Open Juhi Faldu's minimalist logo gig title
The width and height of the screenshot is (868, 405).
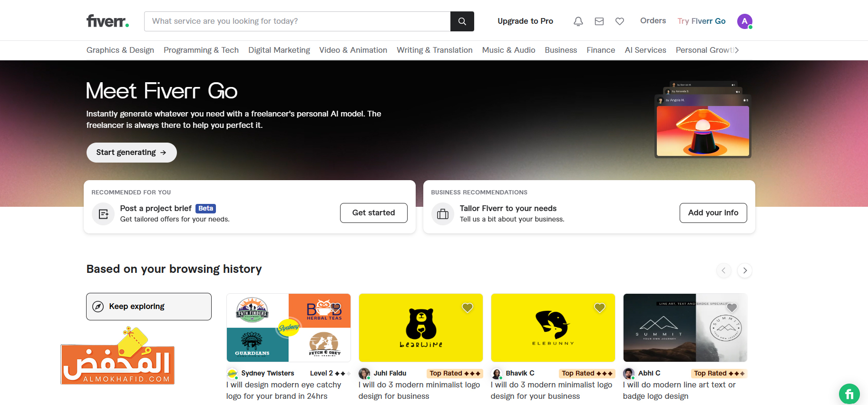click(419, 391)
